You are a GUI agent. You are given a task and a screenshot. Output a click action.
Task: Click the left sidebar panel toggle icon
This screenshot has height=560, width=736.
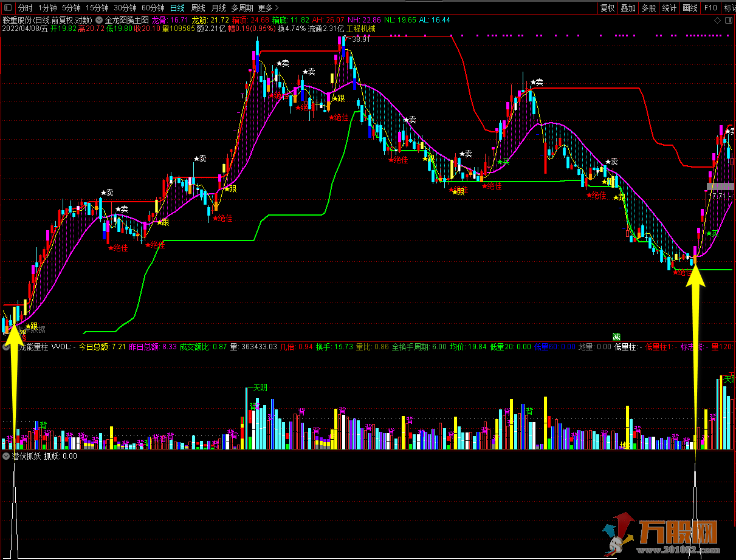click(7, 8)
